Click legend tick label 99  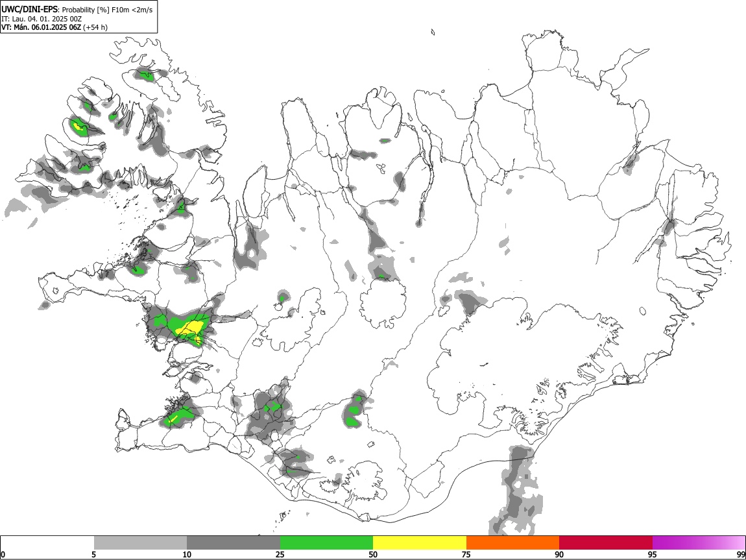pyautogui.click(x=740, y=554)
